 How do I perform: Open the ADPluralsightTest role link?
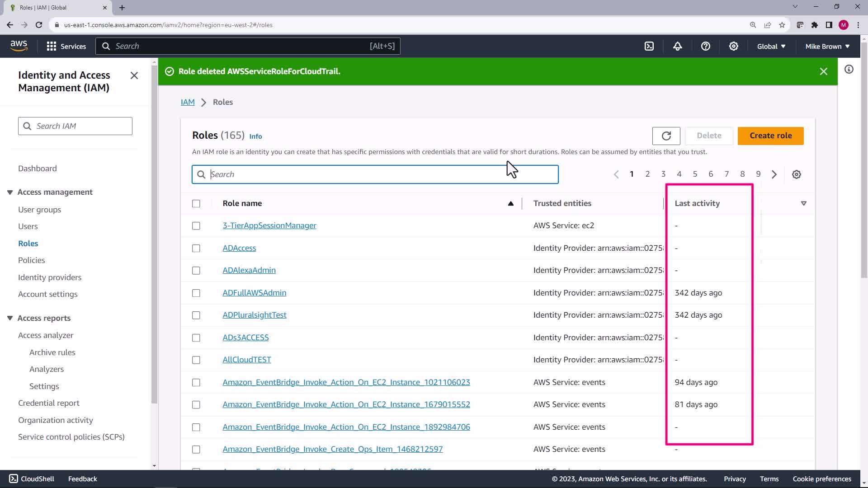pos(254,315)
